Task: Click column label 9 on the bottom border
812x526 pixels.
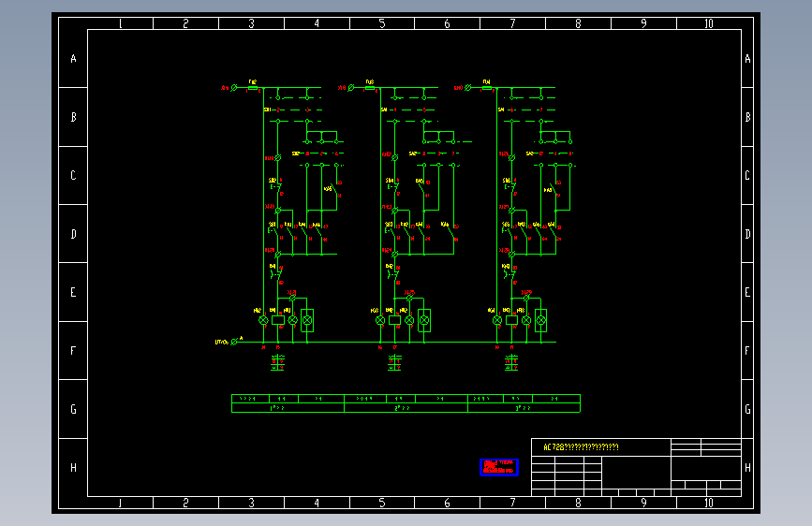Action: (x=643, y=503)
